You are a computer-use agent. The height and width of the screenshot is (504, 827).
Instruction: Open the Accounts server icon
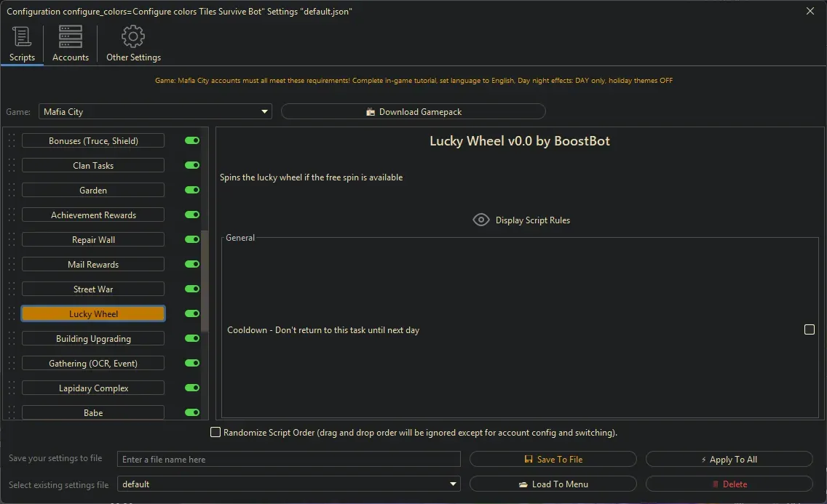click(71, 37)
